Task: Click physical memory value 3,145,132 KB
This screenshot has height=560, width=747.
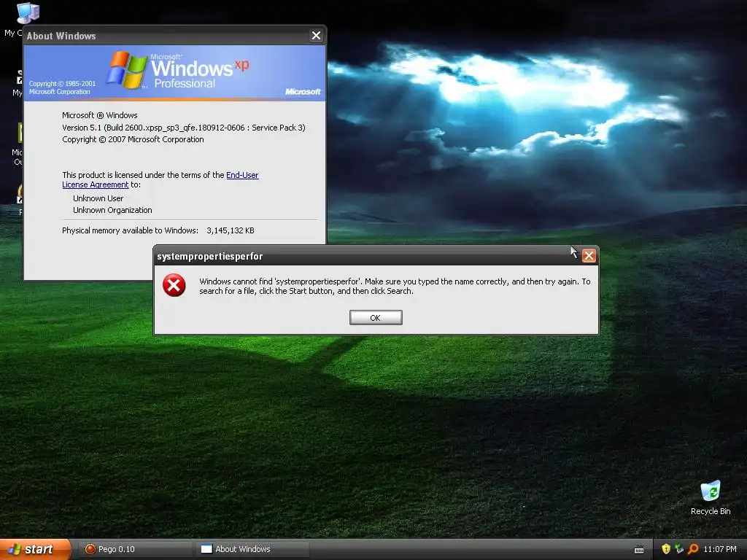Action: tap(230, 230)
